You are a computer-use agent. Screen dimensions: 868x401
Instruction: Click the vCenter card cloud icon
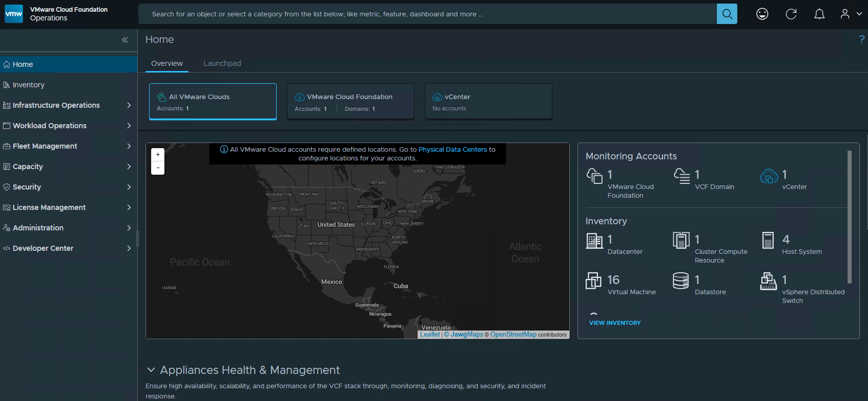tap(438, 97)
